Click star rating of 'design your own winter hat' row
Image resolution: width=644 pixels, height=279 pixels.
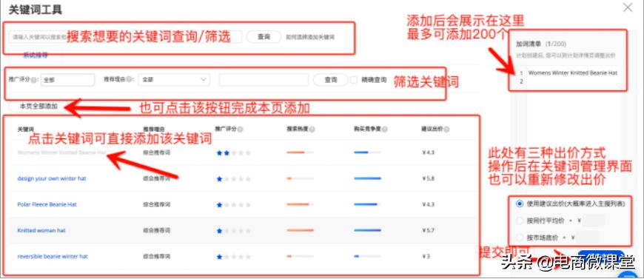tap(233, 179)
